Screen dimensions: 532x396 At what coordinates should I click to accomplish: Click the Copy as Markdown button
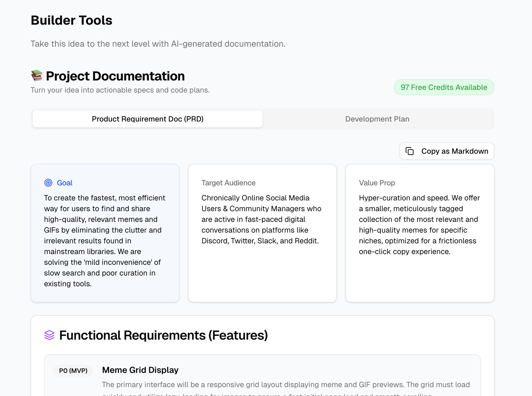(x=446, y=151)
